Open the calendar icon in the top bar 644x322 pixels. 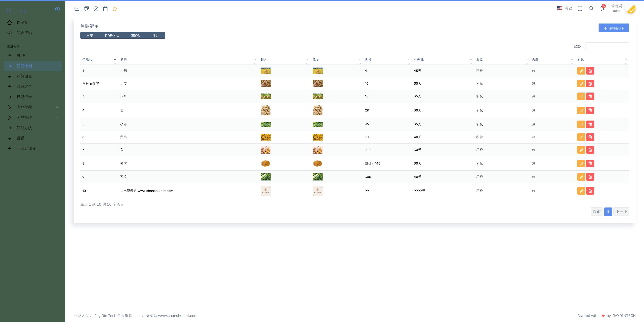105,9
